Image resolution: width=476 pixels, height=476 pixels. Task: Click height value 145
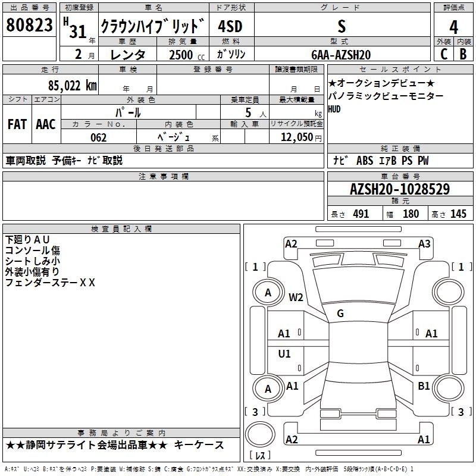458,214
